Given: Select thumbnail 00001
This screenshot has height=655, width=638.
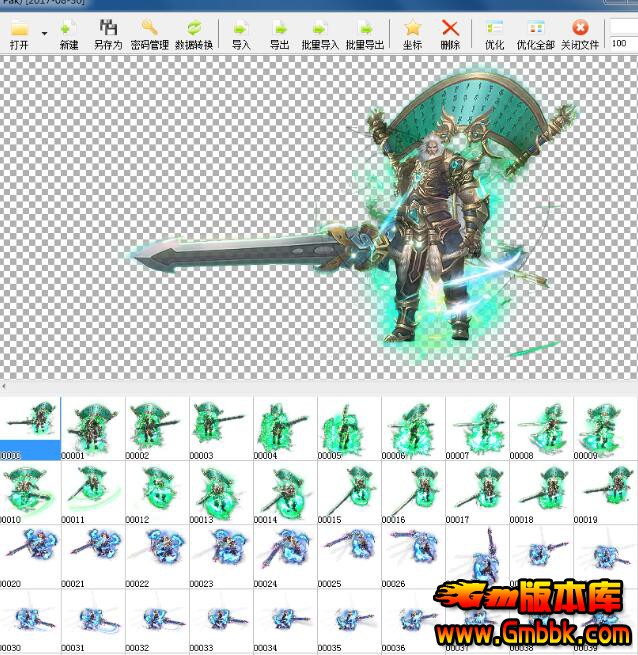Looking at the screenshot, I should click(93, 429).
